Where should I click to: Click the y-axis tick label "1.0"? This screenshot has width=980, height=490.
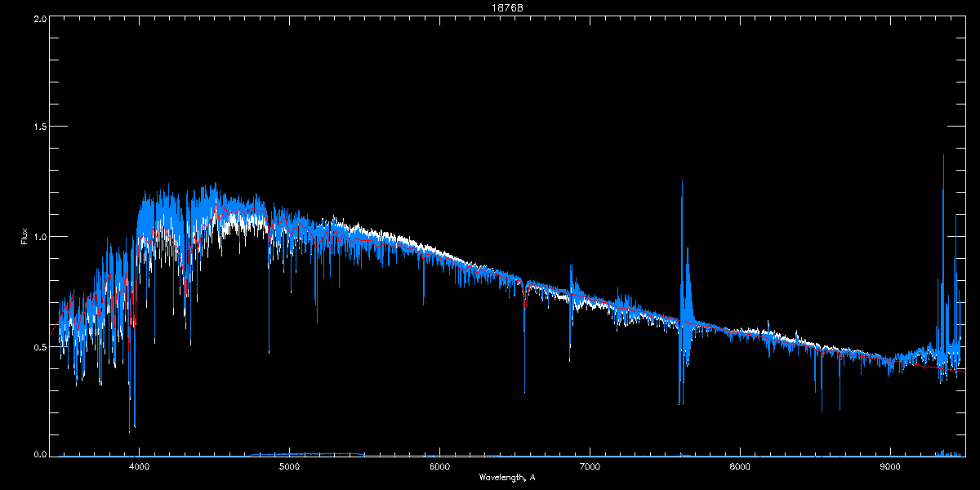click(39, 237)
